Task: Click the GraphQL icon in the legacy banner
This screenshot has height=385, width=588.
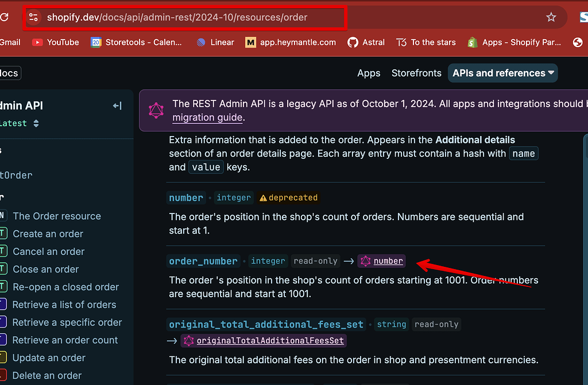Action: (x=156, y=111)
